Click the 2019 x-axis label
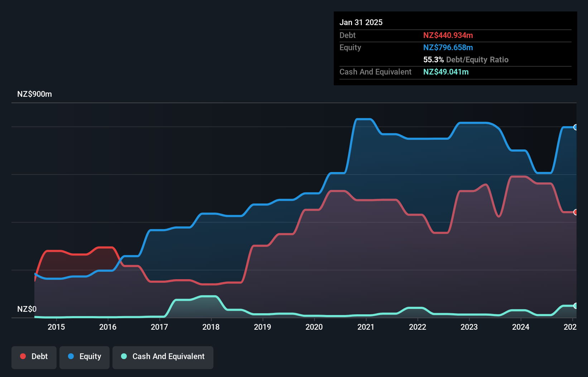The width and height of the screenshot is (588, 377). click(262, 327)
